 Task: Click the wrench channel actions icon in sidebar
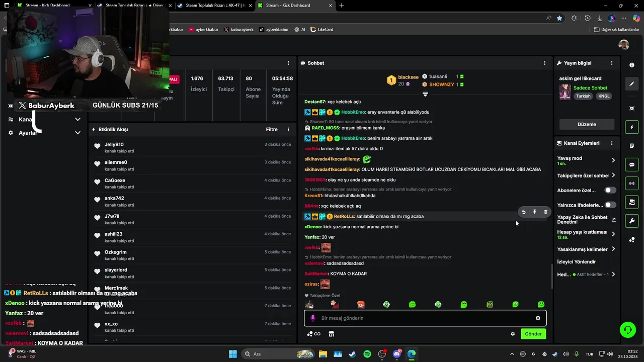pos(632,221)
